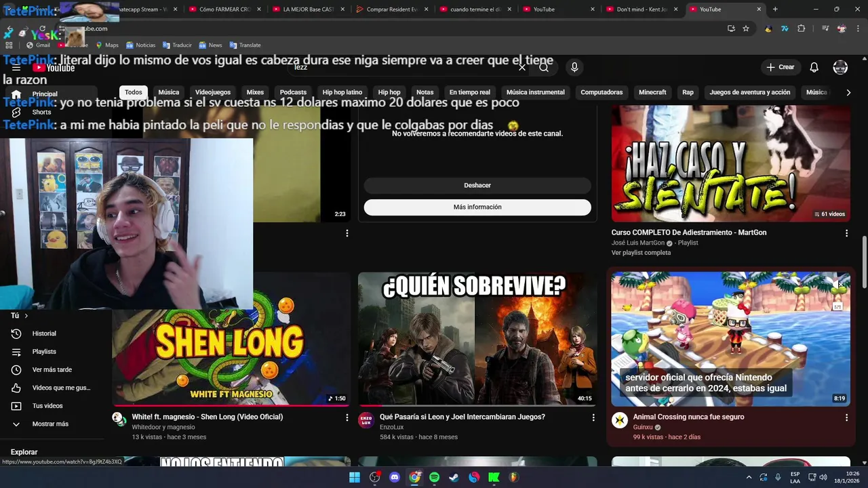Show hidden system tray icons
This screenshot has width=868, height=488.
click(x=749, y=477)
